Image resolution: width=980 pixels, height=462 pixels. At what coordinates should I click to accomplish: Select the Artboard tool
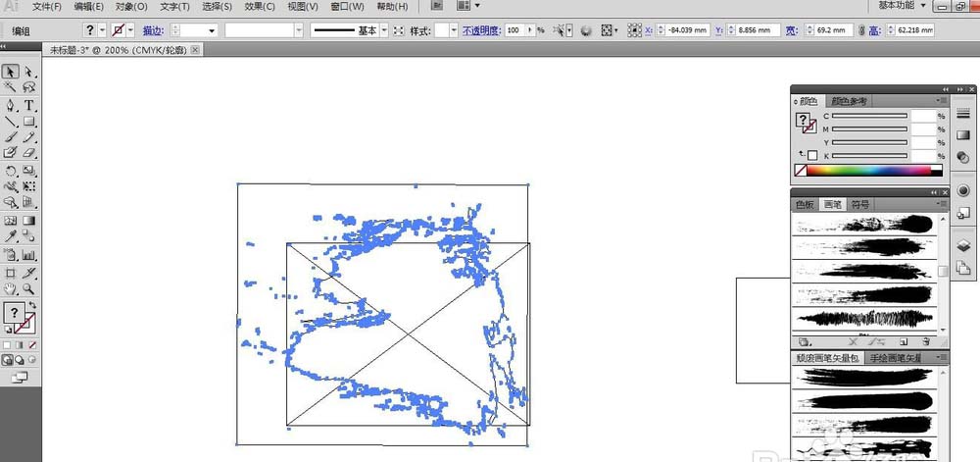tap(11, 273)
